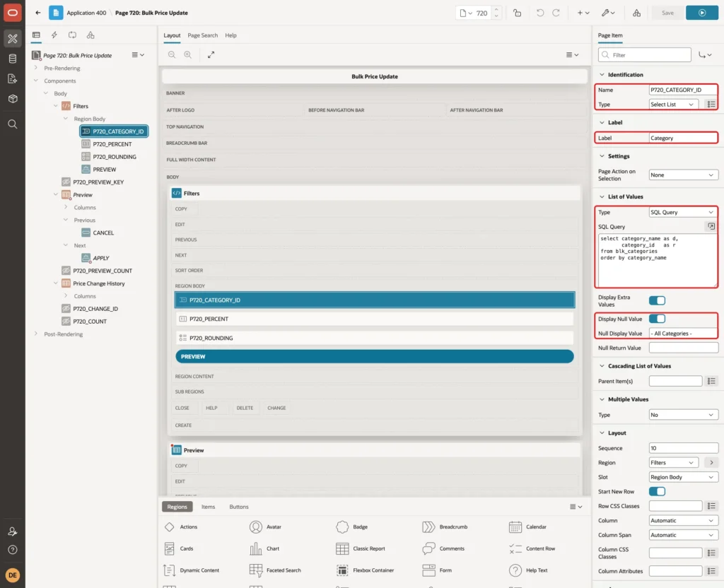Collapse the Cascading List of Values section

(x=602, y=366)
